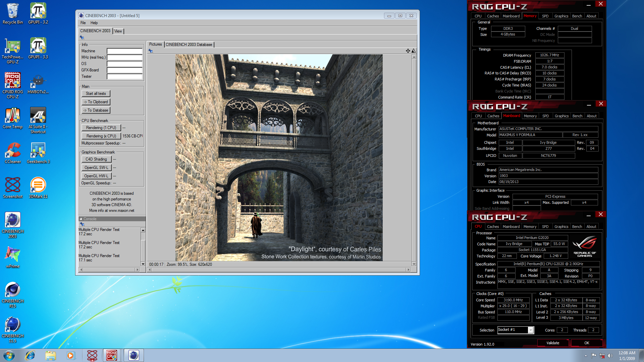The image size is (644, 362).
Task: Open the HWBOTx2 desktop icon
Action: 38,83
